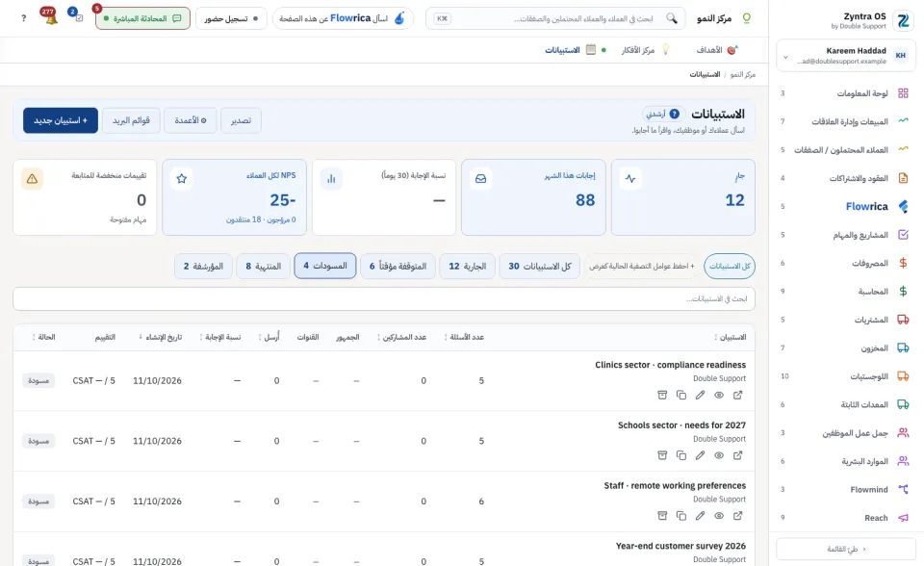Click the inbox icon on monthly responses card

coord(481,179)
